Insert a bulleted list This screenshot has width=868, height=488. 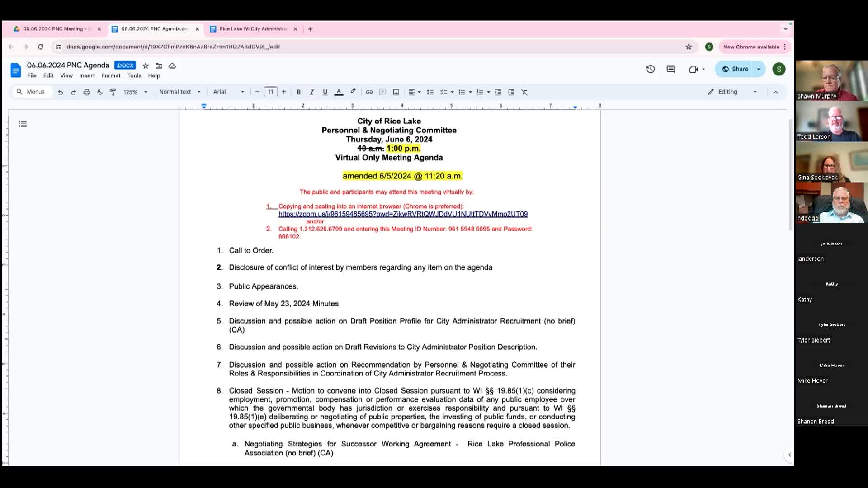(462, 92)
